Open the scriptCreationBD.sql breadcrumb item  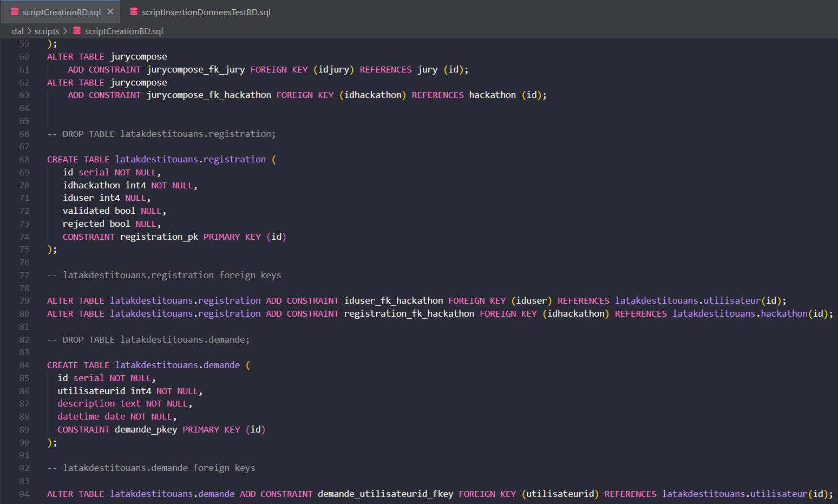[123, 31]
